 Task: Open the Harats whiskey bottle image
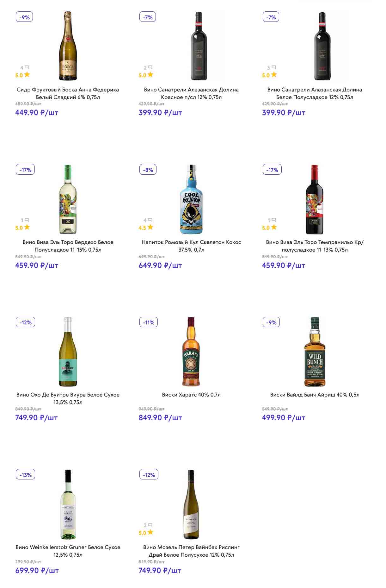[x=191, y=352]
